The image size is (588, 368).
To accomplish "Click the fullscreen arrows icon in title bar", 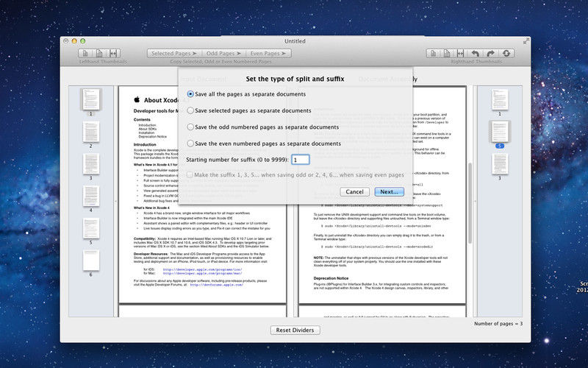I will click(526, 41).
